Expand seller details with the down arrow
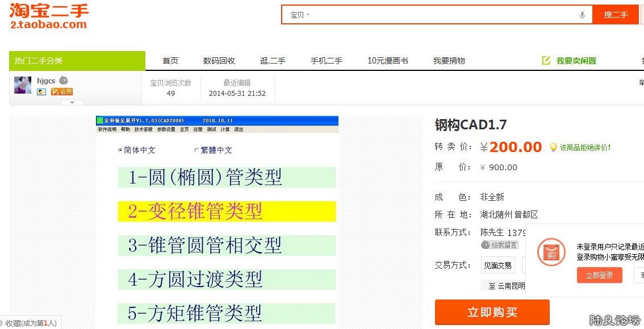Screen dimensions: 644x329 pyautogui.click(x=72, y=103)
